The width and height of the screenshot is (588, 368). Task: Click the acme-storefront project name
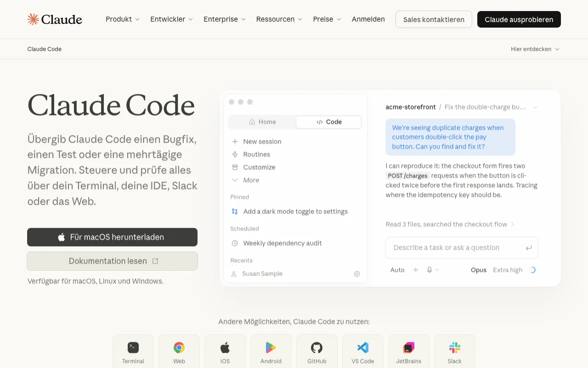pyautogui.click(x=411, y=107)
